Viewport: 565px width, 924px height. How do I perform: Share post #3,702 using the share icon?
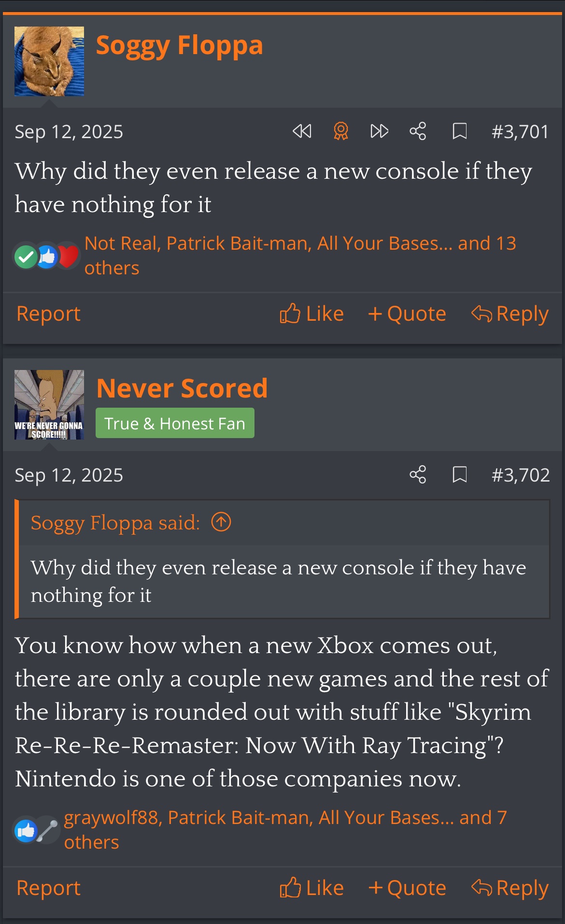coord(418,475)
